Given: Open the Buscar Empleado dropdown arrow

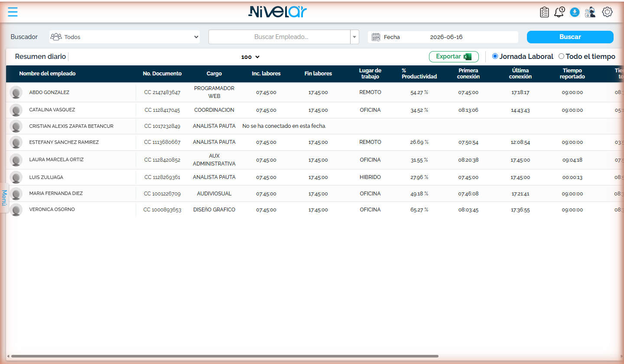Looking at the screenshot, I should click(x=355, y=37).
